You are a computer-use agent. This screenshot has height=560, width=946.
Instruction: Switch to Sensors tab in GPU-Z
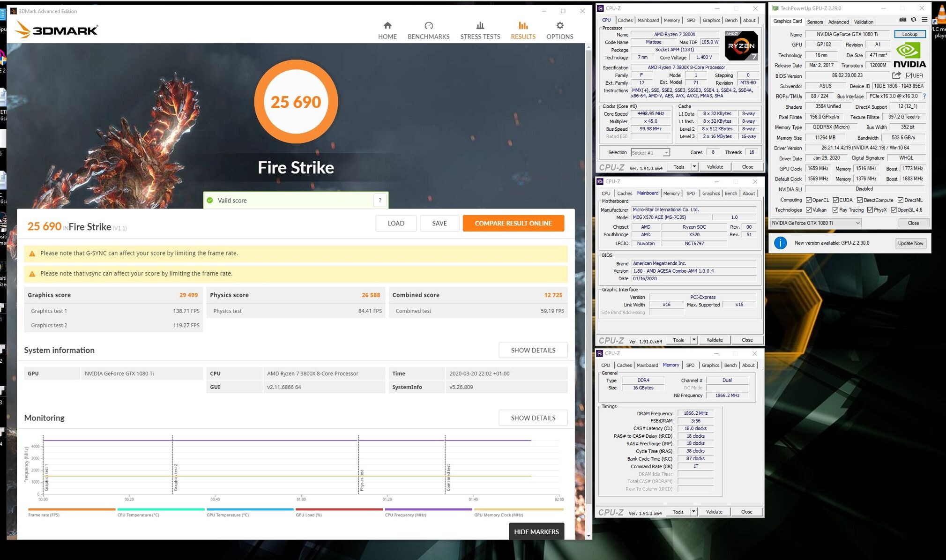click(815, 22)
